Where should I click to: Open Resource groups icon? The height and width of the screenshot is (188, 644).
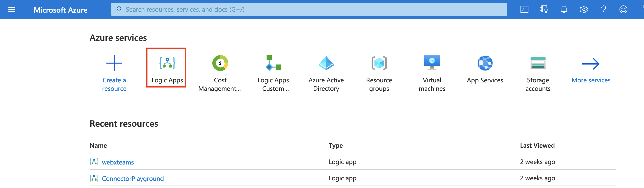point(379,63)
